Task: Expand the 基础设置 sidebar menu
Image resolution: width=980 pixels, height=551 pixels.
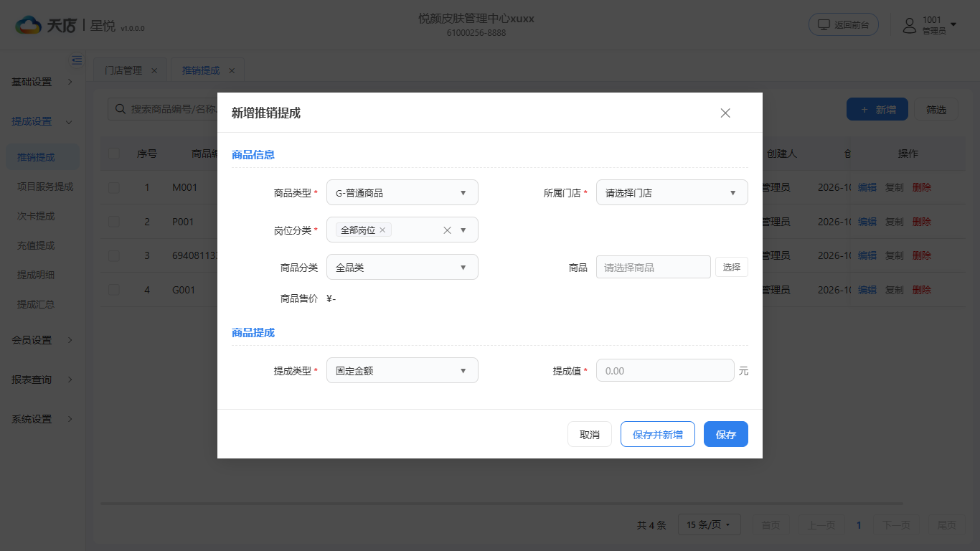Action: click(42, 82)
